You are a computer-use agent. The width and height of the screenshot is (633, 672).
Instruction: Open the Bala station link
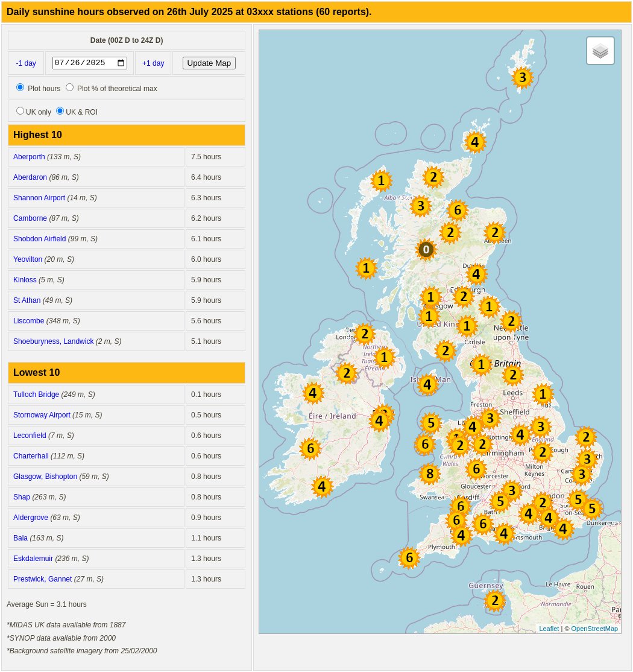(20, 539)
